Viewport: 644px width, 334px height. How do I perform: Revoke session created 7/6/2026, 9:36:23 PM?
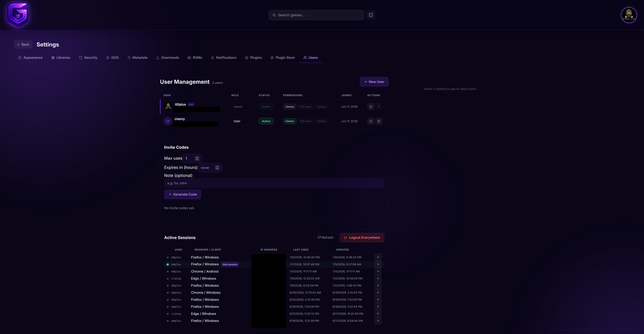378,257
